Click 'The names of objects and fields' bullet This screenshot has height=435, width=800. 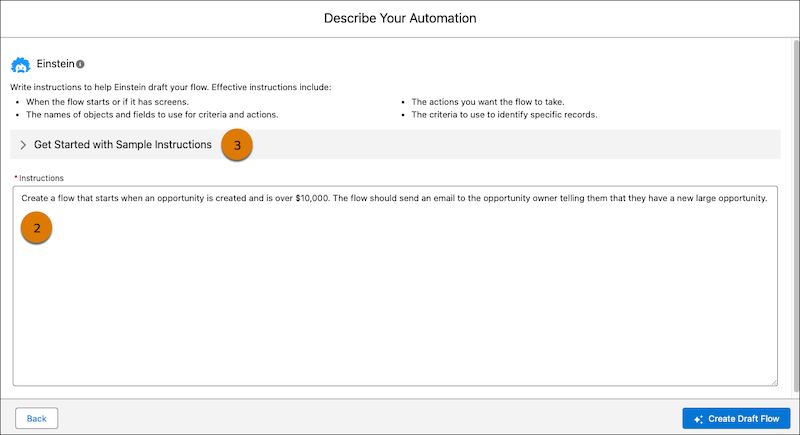[x=152, y=115]
